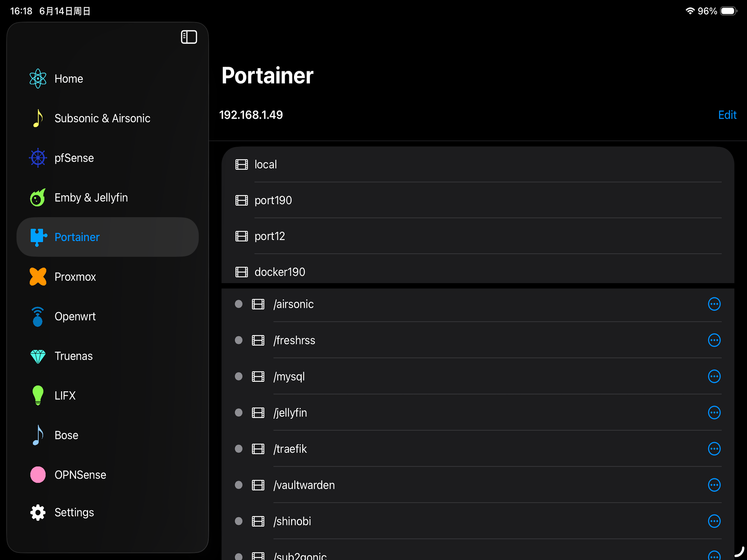Select the local endpoint
The height and width of the screenshot is (560, 747).
point(477,164)
